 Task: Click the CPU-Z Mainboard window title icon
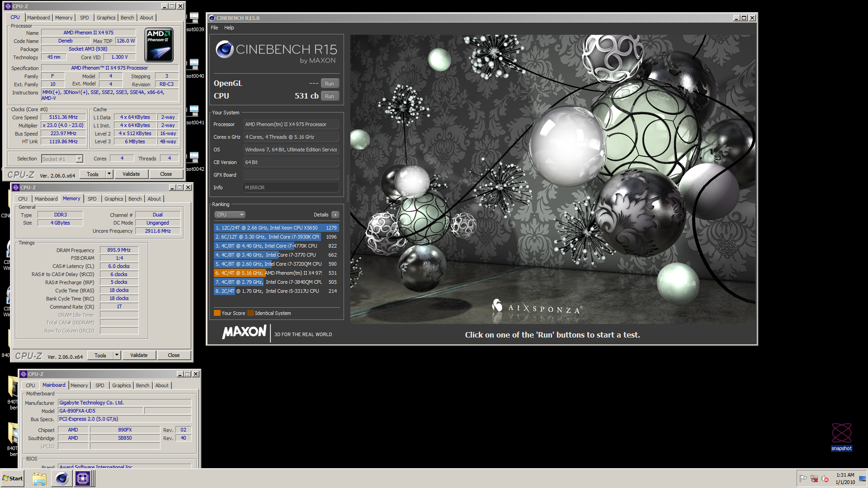[x=24, y=374]
